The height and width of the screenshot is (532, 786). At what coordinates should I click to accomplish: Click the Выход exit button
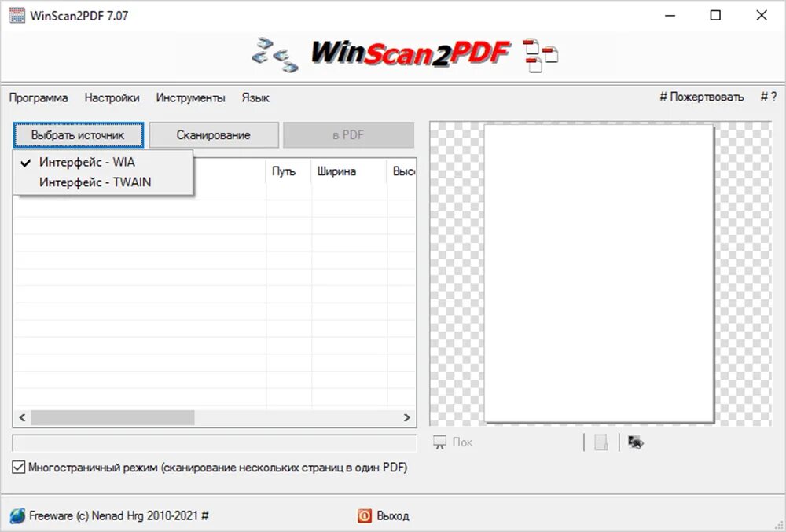pyautogui.click(x=384, y=515)
